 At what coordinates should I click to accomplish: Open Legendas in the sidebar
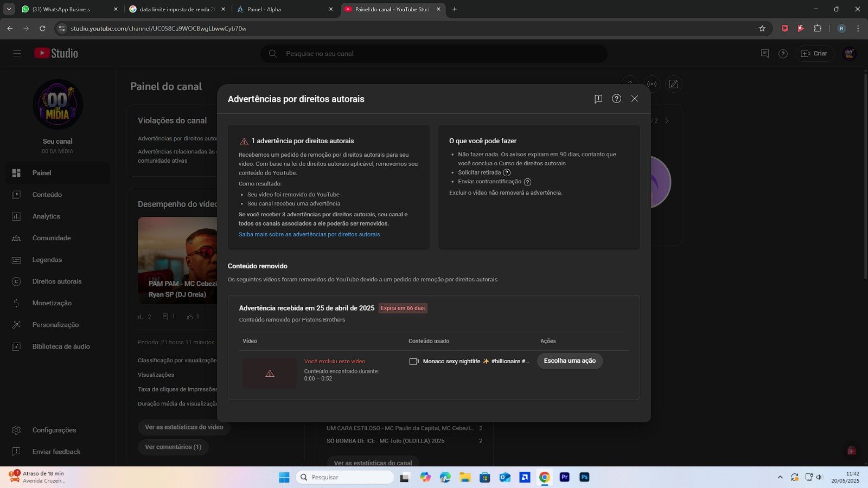click(58, 260)
